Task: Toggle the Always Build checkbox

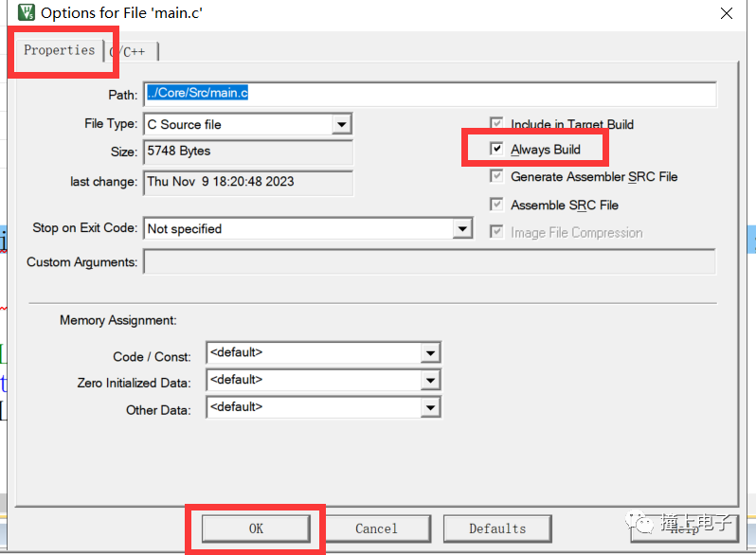Action: click(x=496, y=149)
